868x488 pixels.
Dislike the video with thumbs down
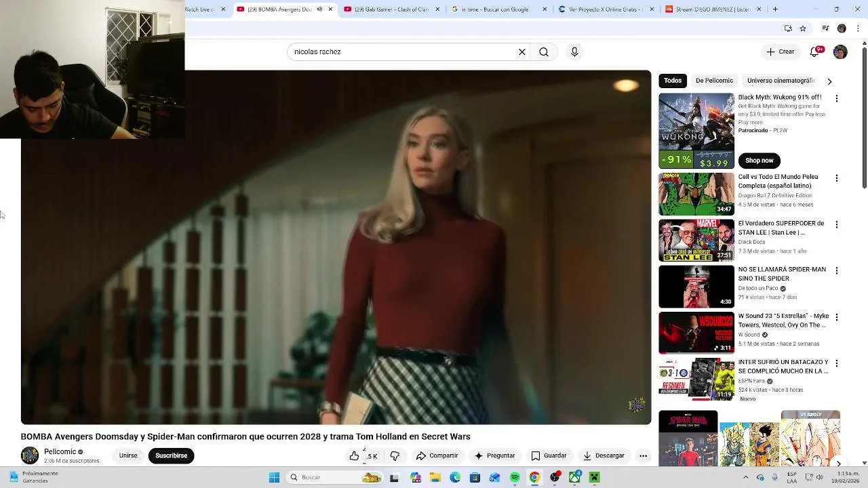tap(395, 455)
